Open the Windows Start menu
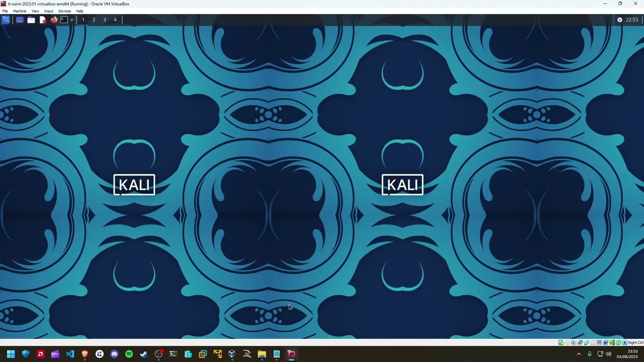 [x=11, y=354]
